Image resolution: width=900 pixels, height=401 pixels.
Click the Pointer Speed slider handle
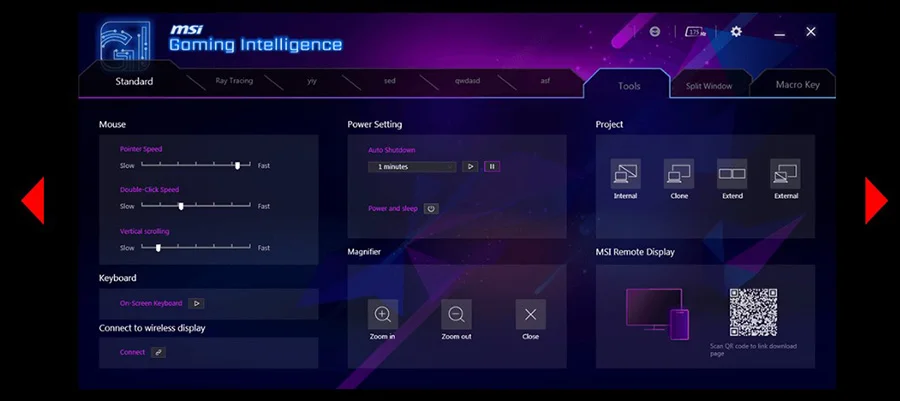237,165
